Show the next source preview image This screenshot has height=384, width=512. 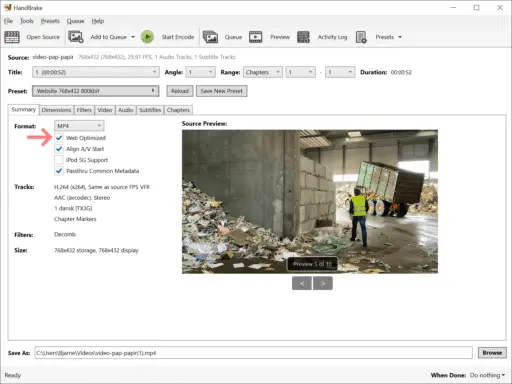323,283
